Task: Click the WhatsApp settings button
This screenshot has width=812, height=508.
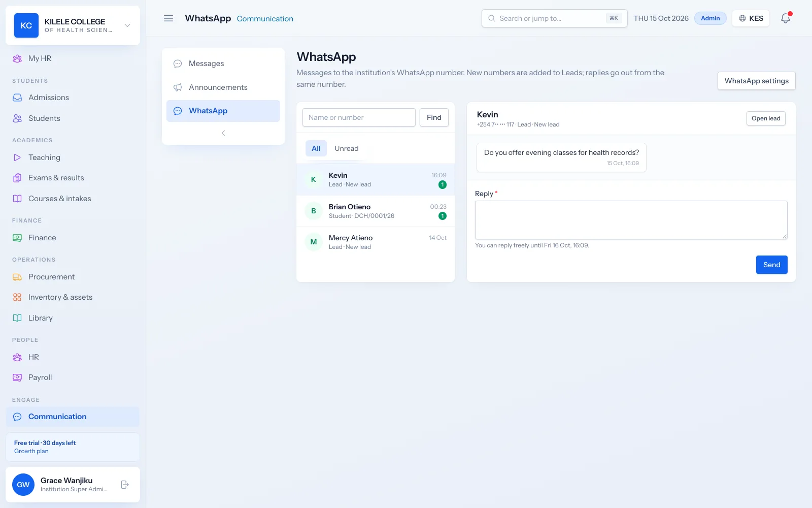Action: click(x=756, y=81)
